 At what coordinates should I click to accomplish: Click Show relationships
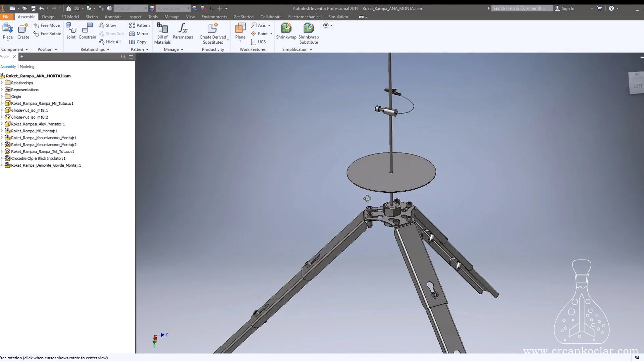pyautogui.click(x=107, y=25)
